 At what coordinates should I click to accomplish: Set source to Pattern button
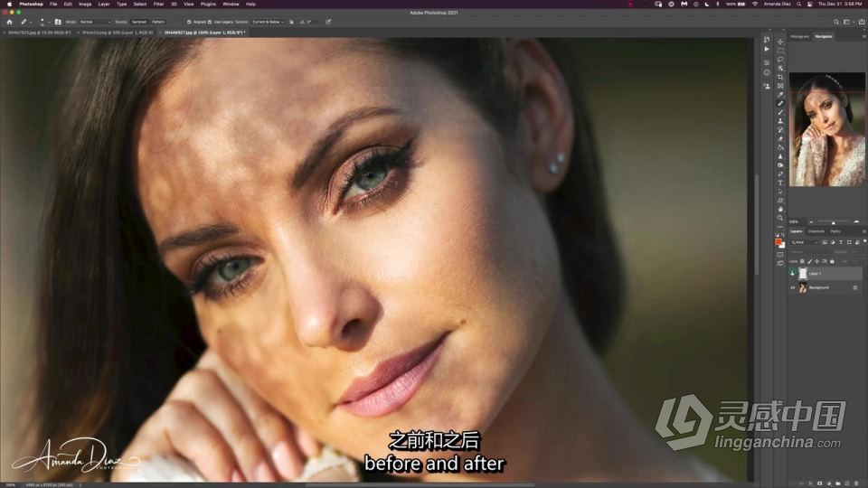coord(158,22)
